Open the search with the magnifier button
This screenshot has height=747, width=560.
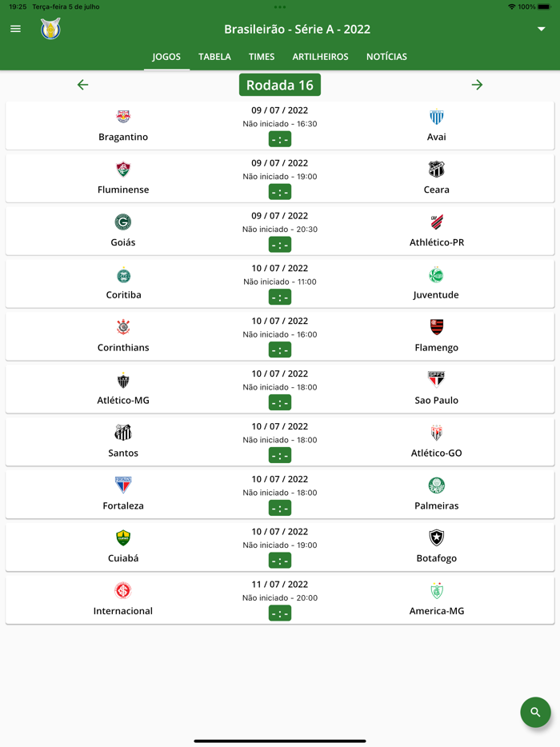click(535, 712)
